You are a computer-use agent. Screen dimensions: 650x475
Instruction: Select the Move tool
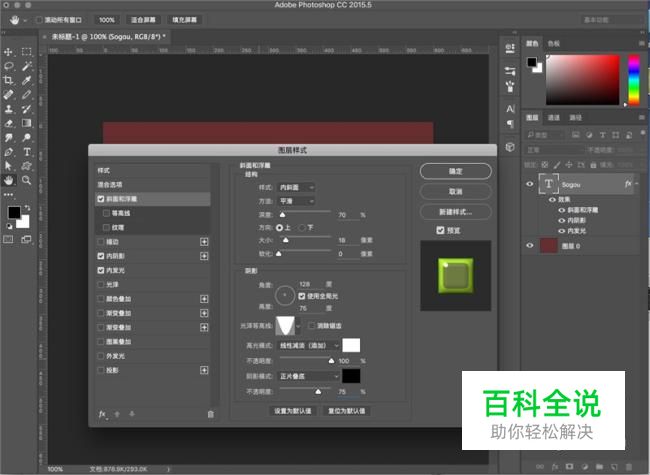pyautogui.click(x=9, y=51)
